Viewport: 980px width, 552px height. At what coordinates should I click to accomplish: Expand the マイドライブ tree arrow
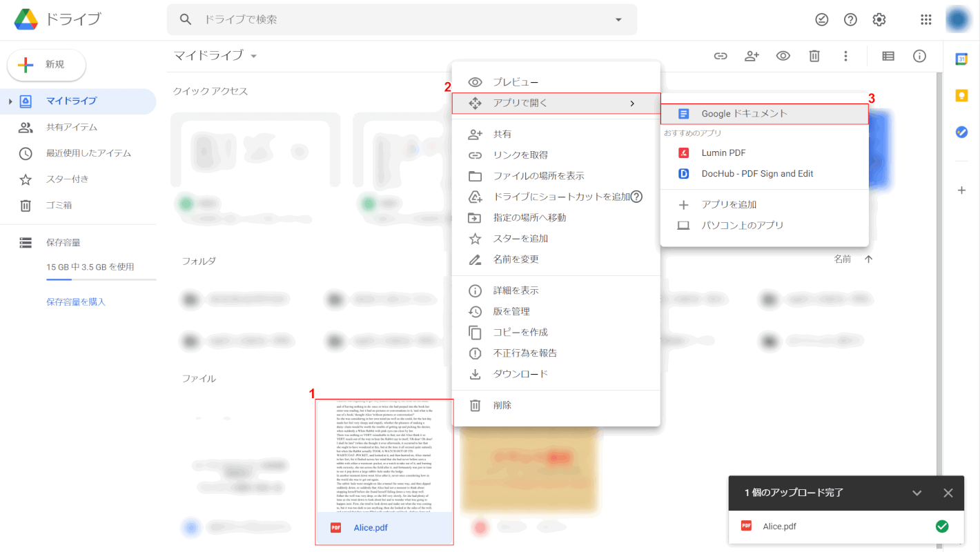[10, 101]
